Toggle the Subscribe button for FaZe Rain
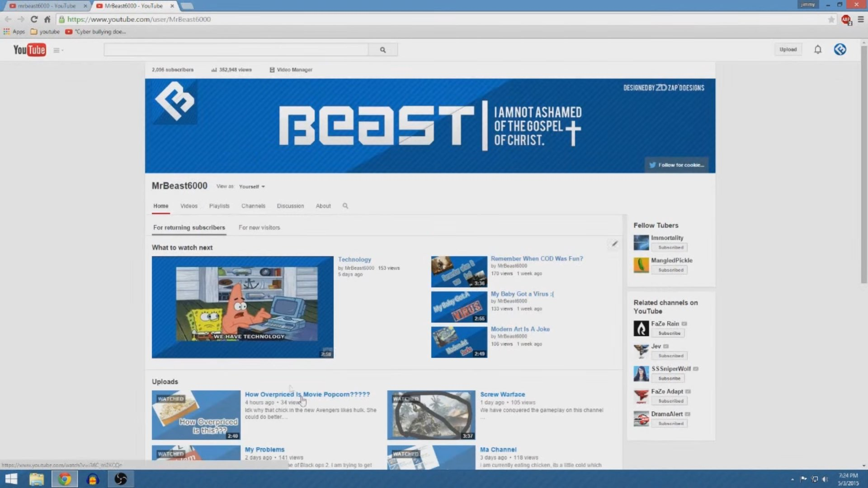Image resolution: width=868 pixels, height=488 pixels. [669, 333]
